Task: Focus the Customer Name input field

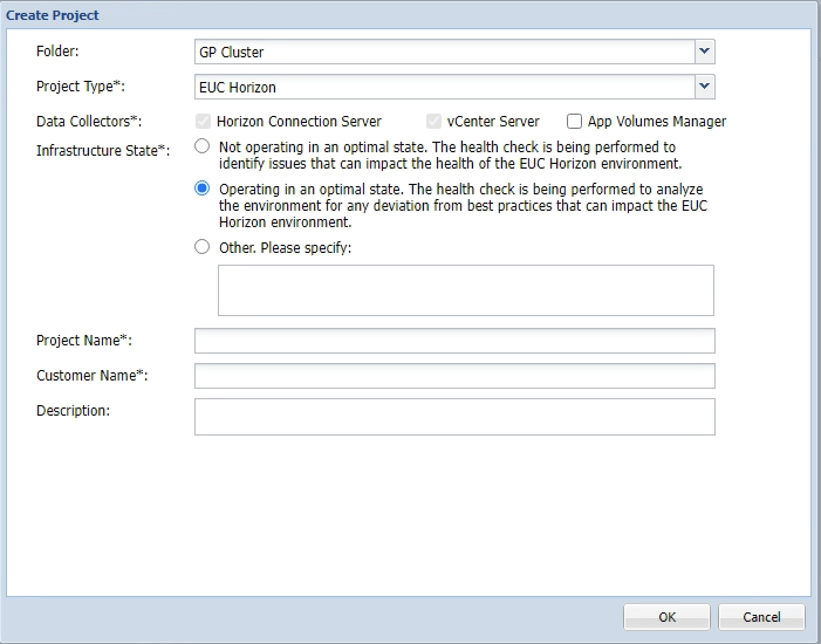Action: (x=455, y=376)
